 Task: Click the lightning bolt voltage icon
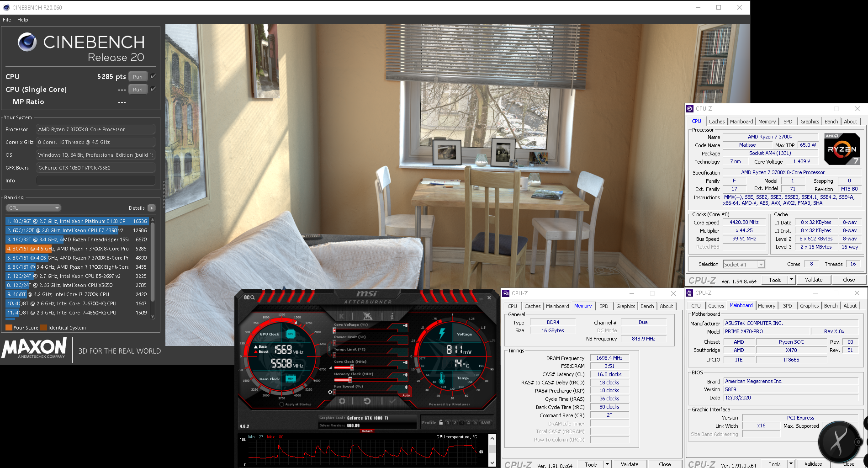pyautogui.click(x=442, y=333)
